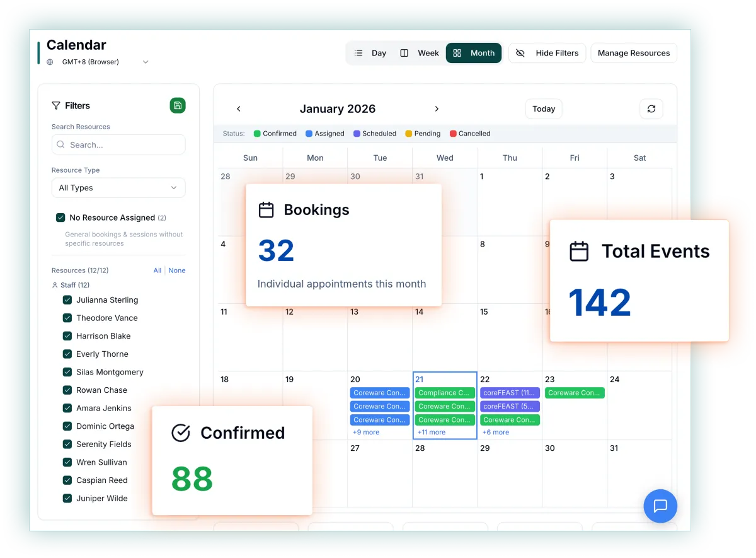The image size is (756, 558).
Task: Click green Confirmed status swatch
Action: (257, 134)
